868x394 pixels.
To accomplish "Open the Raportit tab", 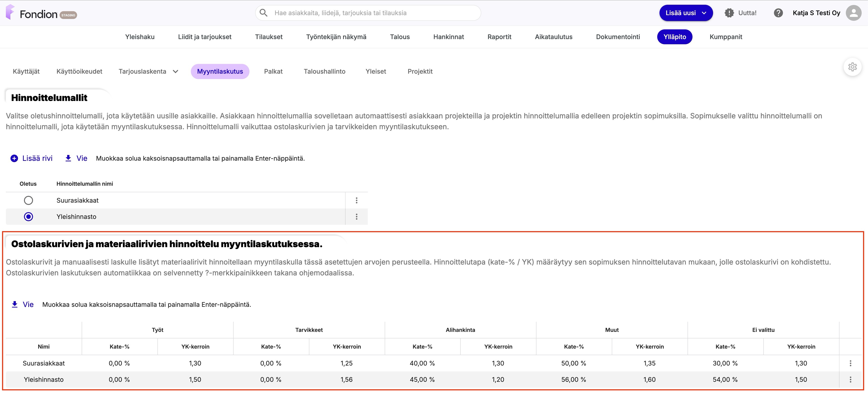I will tap(499, 37).
